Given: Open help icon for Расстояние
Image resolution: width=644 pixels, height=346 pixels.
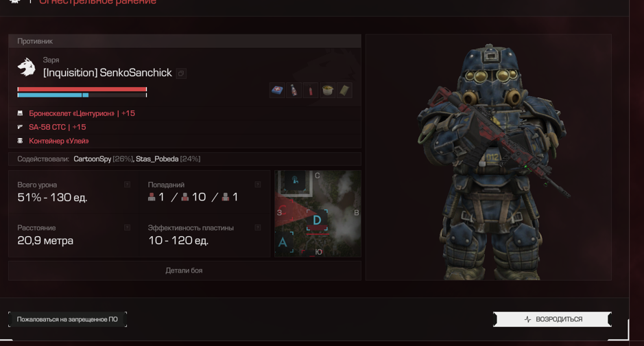Looking at the screenshot, I should pyautogui.click(x=128, y=228).
